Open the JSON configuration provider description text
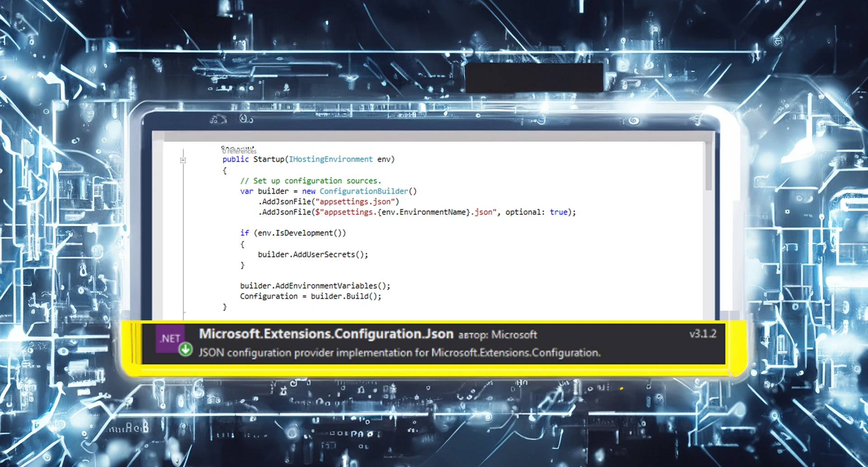 point(400,353)
